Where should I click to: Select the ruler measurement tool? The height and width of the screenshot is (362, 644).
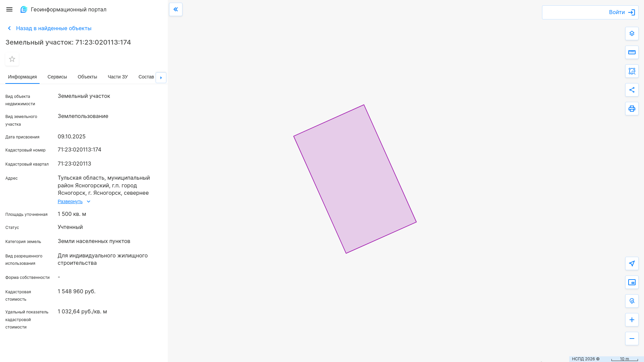click(x=632, y=52)
